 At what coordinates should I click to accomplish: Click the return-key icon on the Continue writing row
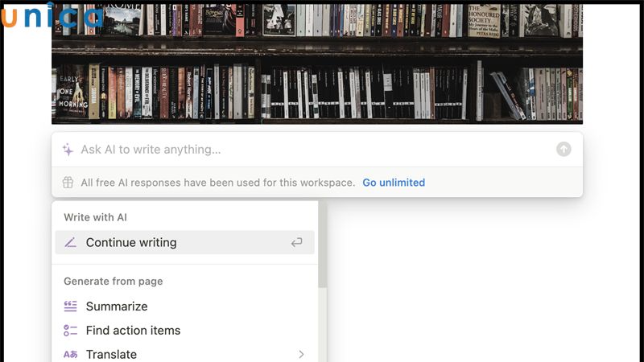tap(297, 242)
